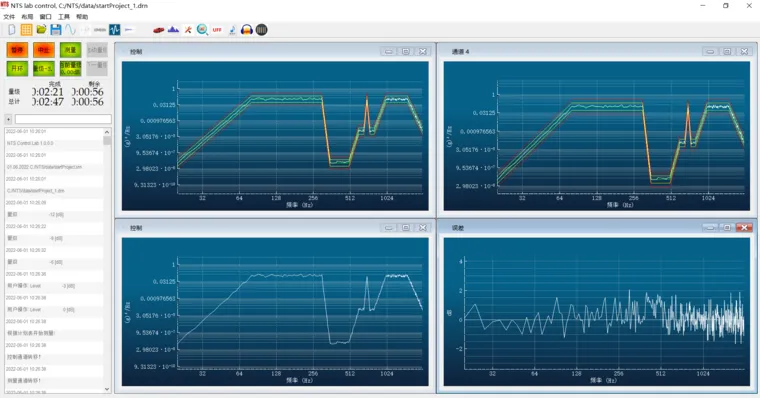Click the green current level 0.00dB button

[70, 68]
